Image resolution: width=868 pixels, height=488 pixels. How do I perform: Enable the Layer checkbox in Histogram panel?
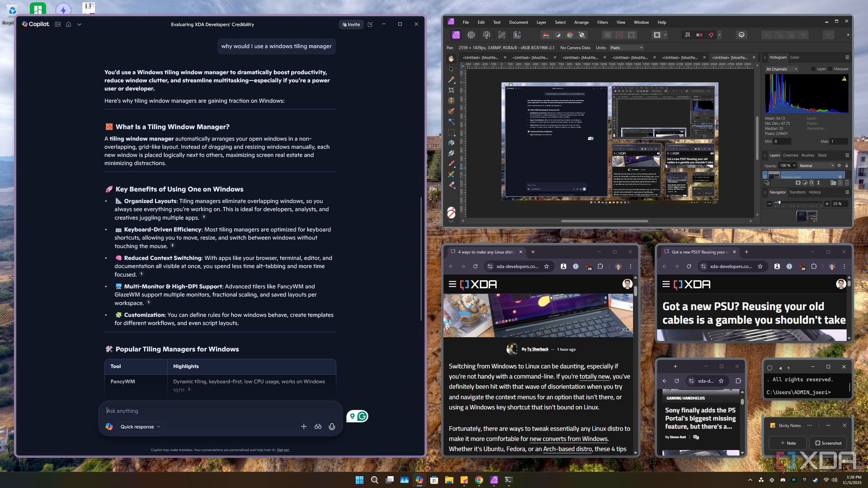click(813, 69)
